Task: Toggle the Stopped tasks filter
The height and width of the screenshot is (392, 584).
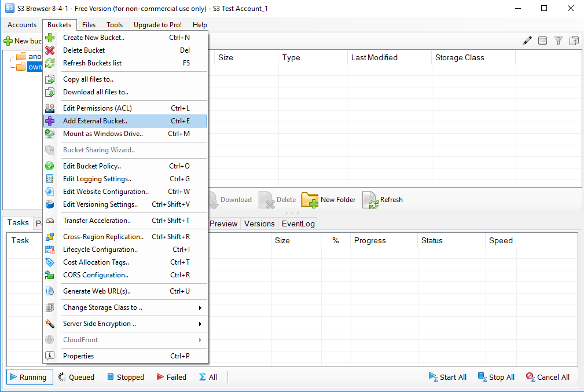Action: [x=126, y=377]
